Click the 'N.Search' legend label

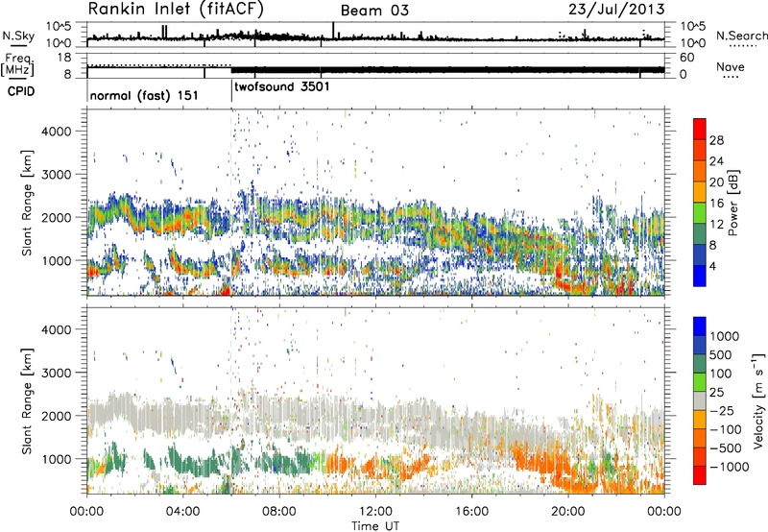point(741,36)
